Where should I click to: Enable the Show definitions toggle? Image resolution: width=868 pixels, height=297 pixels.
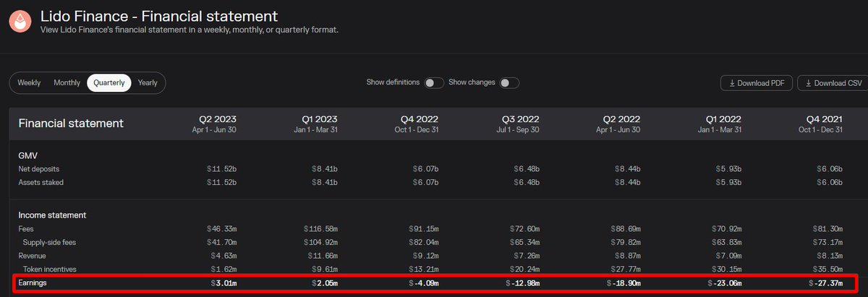coord(434,82)
